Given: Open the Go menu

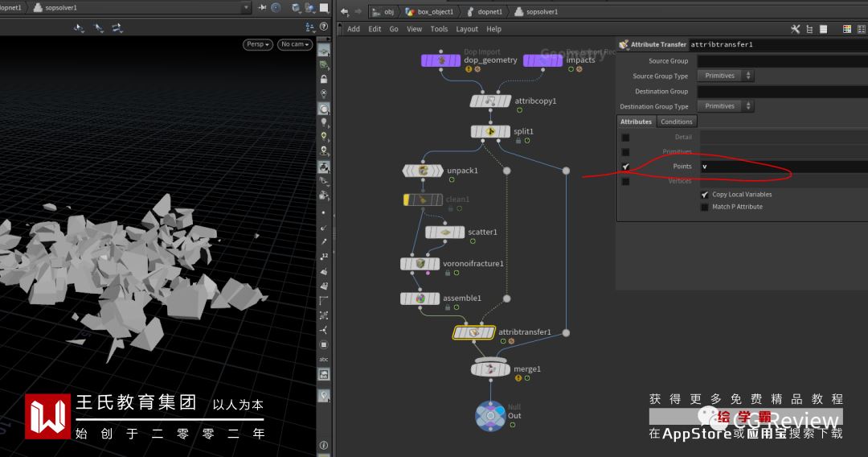Looking at the screenshot, I should 394,29.
